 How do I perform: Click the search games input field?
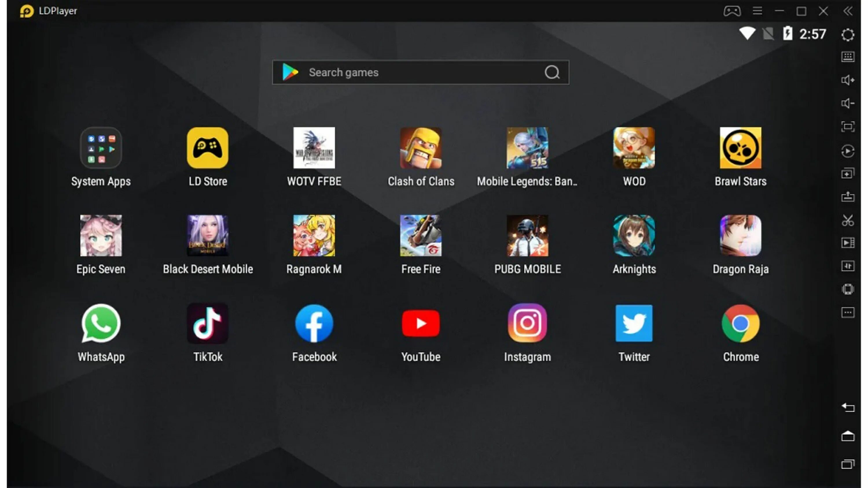click(422, 72)
